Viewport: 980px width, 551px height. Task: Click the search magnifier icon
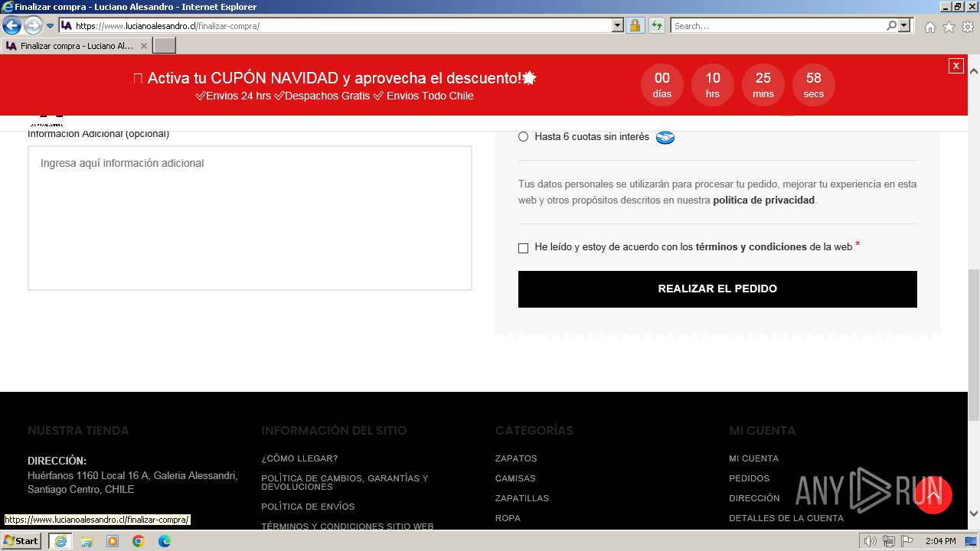891,25
